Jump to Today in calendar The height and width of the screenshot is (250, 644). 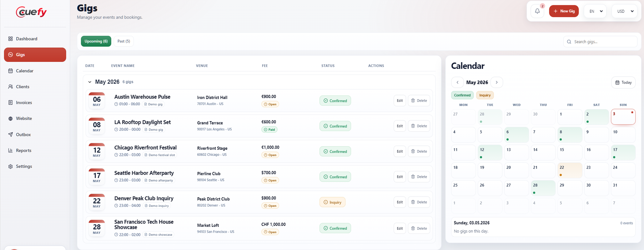(x=623, y=82)
